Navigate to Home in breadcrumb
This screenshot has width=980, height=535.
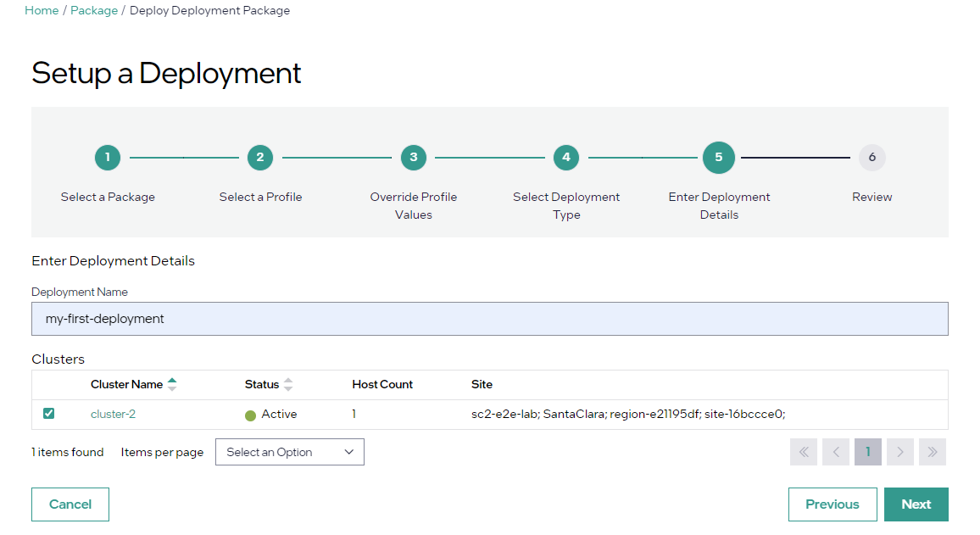(x=42, y=11)
